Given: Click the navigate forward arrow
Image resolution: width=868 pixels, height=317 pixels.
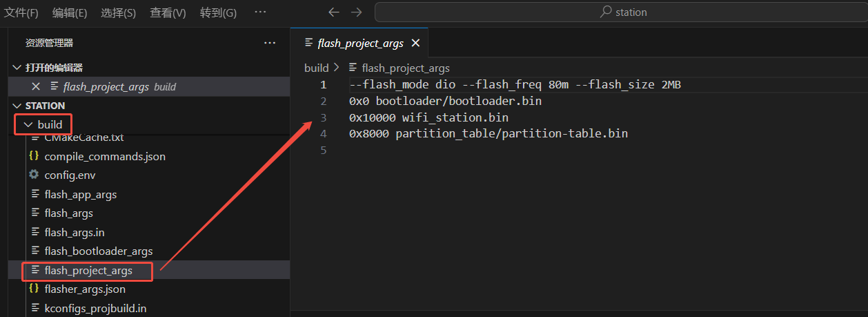Looking at the screenshot, I should pyautogui.click(x=356, y=12).
